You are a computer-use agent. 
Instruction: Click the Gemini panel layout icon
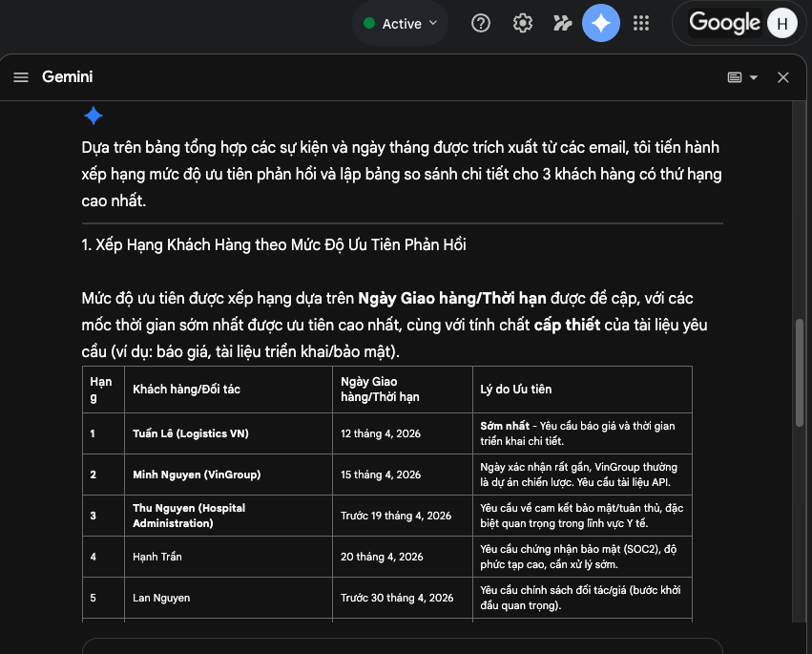735,77
